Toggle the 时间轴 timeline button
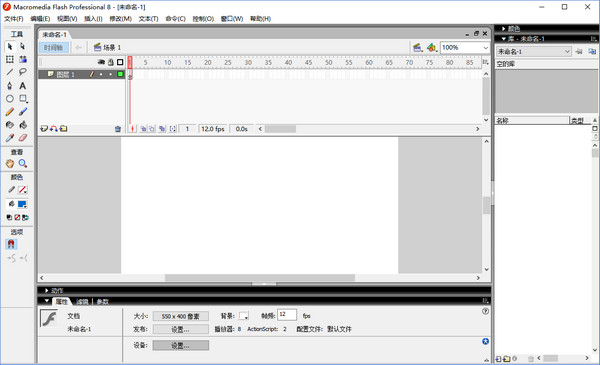 pyautogui.click(x=54, y=47)
